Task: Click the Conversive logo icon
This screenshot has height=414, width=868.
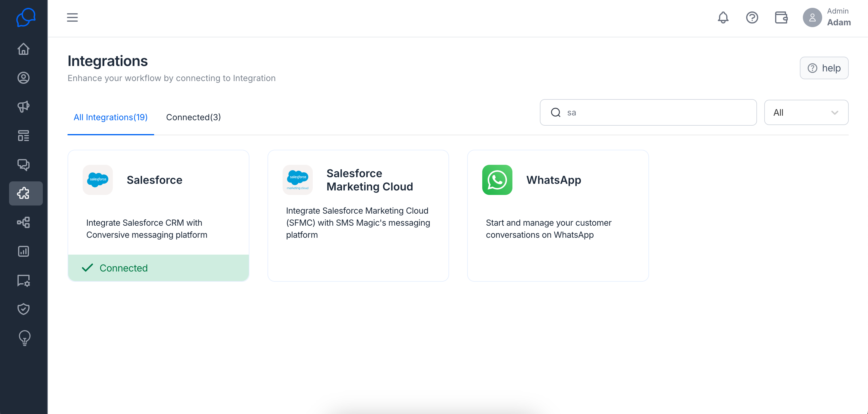Action: 26,17
